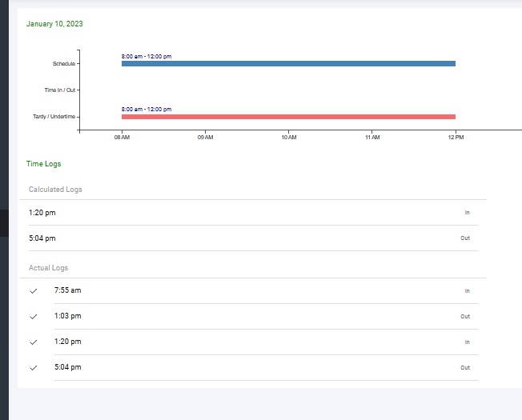
Task: Click the checkmark icon beside 7:55 am
Action: click(34, 291)
